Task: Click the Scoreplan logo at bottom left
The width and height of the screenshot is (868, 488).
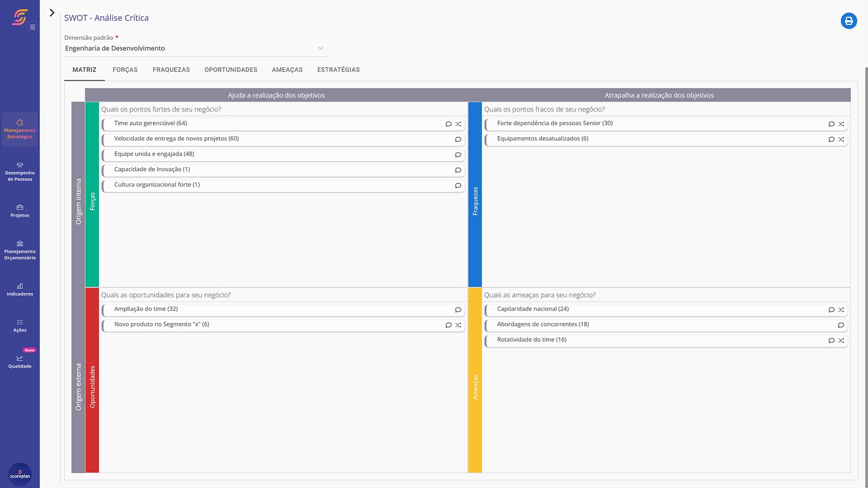Action: (20, 474)
